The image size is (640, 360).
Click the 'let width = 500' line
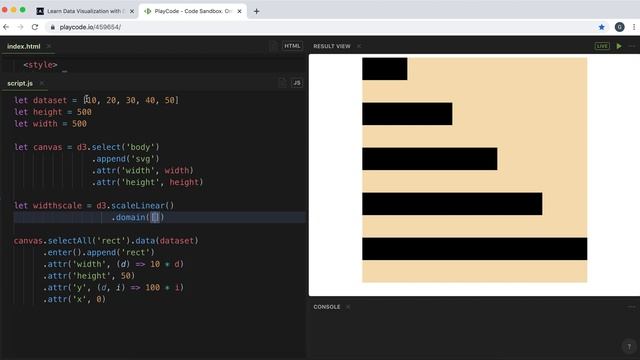click(50, 124)
